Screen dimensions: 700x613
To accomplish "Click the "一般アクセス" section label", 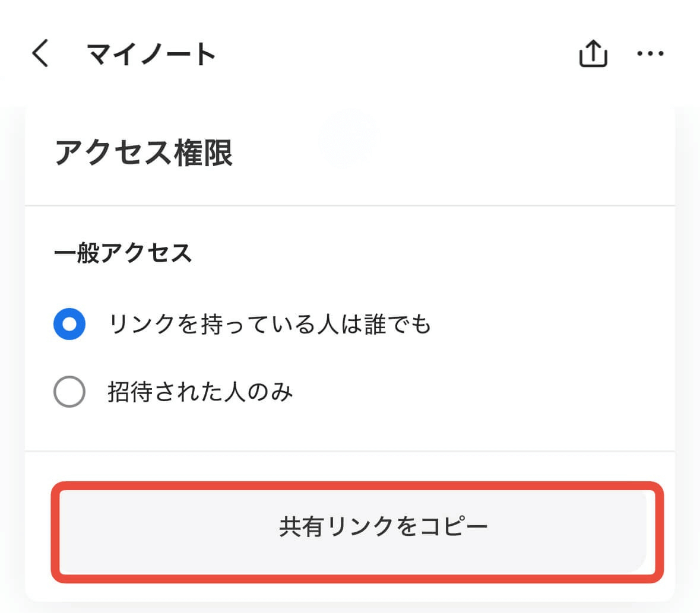I will click(x=123, y=253).
